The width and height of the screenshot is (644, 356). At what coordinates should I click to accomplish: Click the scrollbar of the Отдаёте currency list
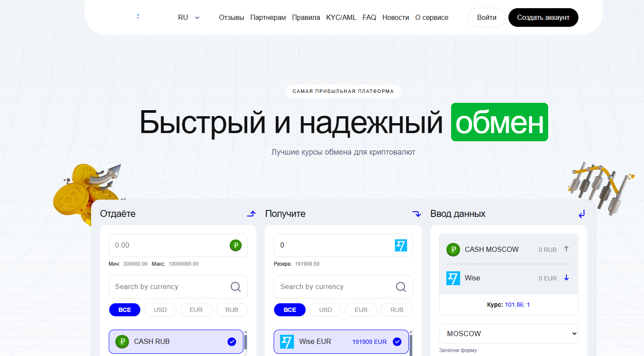point(246,343)
